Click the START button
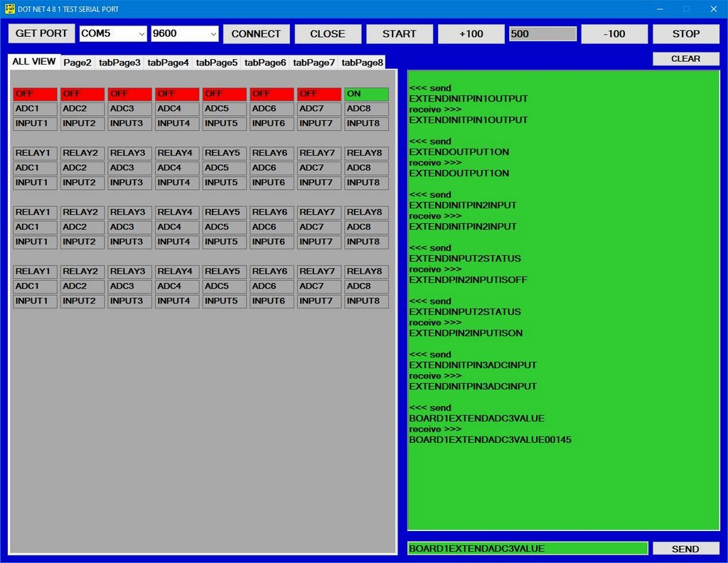The width and height of the screenshot is (728, 563). pyautogui.click(x=400, y=34)
